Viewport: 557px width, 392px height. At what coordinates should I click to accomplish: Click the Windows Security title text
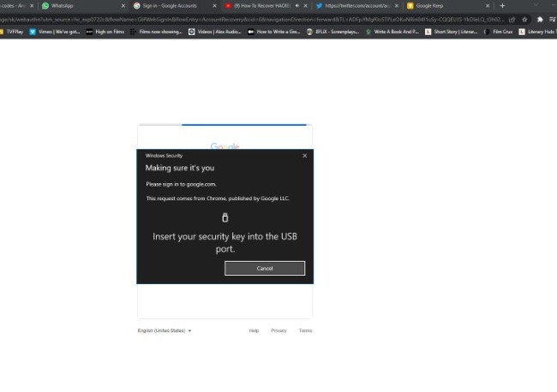[x=165, y=156]
